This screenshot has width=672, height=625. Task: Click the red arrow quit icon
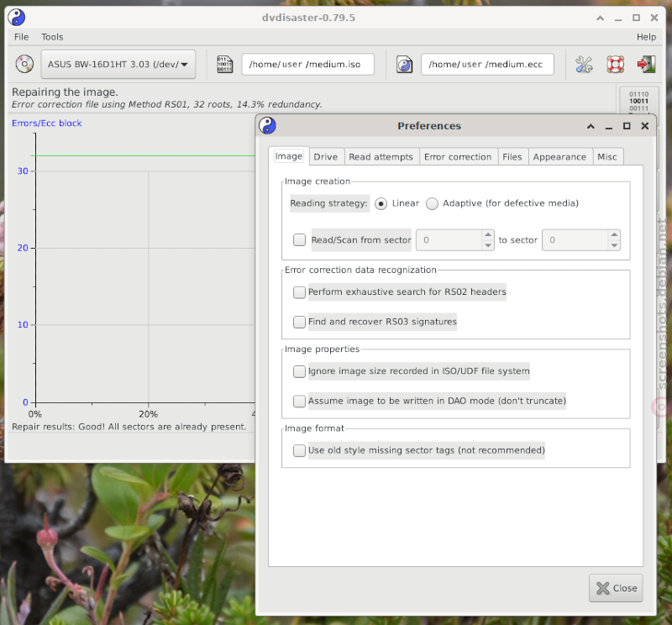click(x=646, y=65)
